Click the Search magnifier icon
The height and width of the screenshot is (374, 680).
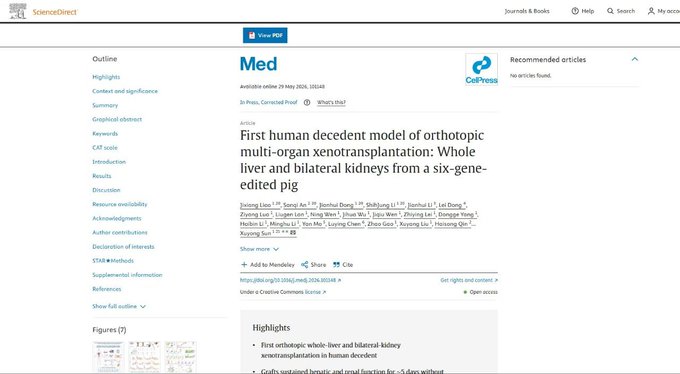(x=610, y=11)
